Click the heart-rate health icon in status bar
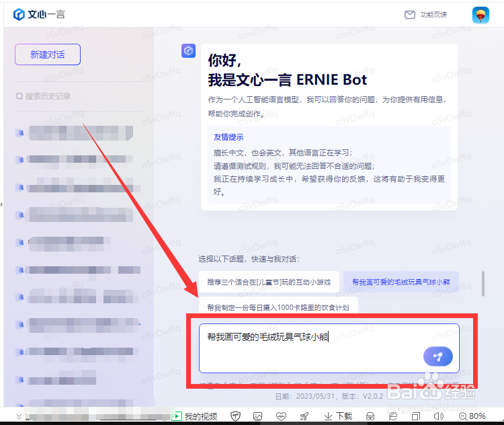 tap(281, 416)
